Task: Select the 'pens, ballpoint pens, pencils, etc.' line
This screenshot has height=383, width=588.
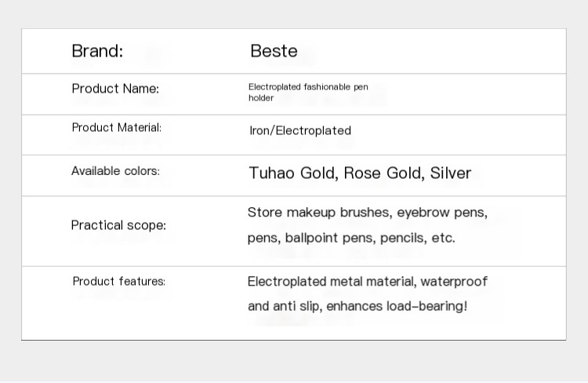Action: [351, 238]
